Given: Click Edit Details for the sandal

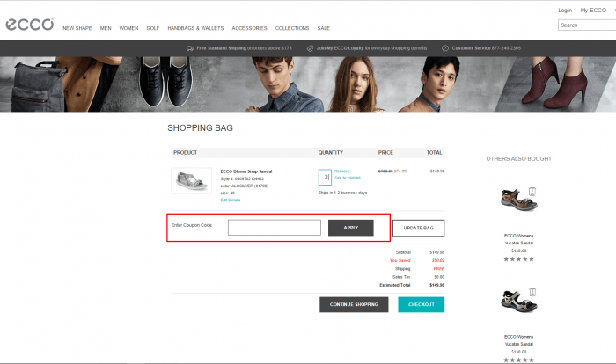Looking at the screenshot, I should (231, 200).
